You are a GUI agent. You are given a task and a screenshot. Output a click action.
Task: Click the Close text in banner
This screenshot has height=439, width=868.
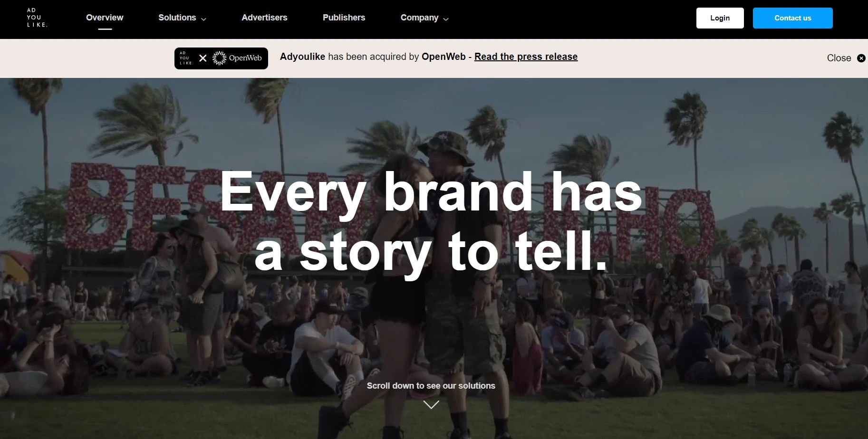click(x=839, y=58)
